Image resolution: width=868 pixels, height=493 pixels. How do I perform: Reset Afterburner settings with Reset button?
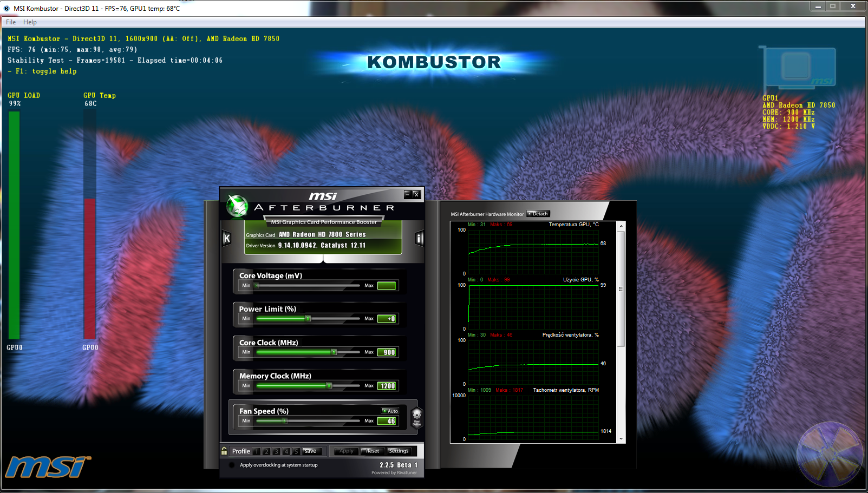click(373, 451)
